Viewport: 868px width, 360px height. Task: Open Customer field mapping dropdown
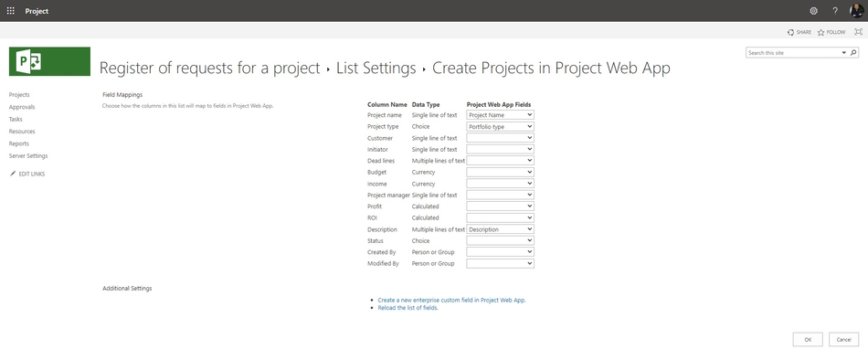(x=500, y=137)
